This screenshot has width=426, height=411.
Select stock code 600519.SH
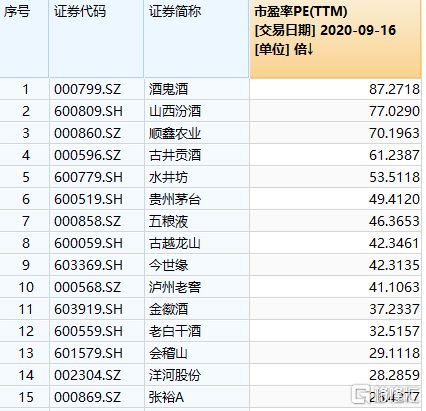[x=88, y=199]
